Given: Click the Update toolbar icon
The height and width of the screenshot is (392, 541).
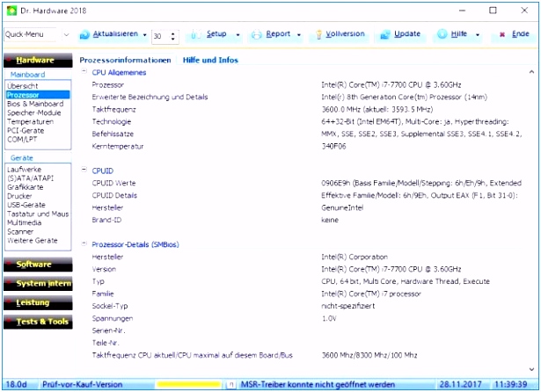Looking at the screenshot, I should pyautogui.click(x=385, y=34).
